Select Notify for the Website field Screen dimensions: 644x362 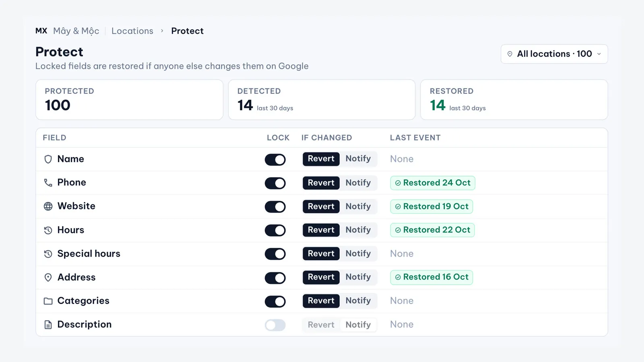point(358,206)
